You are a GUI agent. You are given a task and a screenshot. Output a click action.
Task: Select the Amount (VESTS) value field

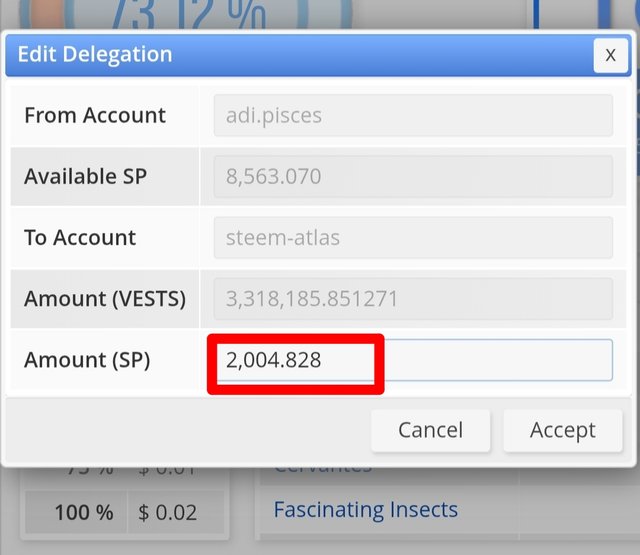tap(412, 298)
